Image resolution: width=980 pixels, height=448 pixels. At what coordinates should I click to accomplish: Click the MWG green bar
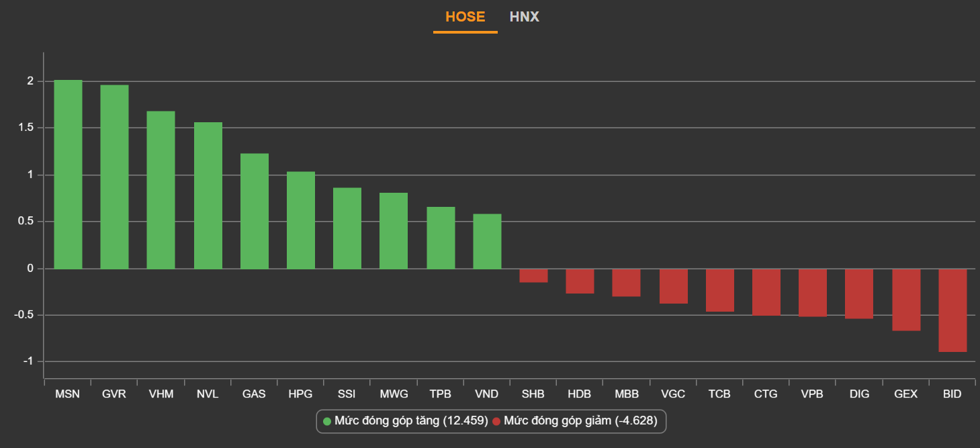394,231
